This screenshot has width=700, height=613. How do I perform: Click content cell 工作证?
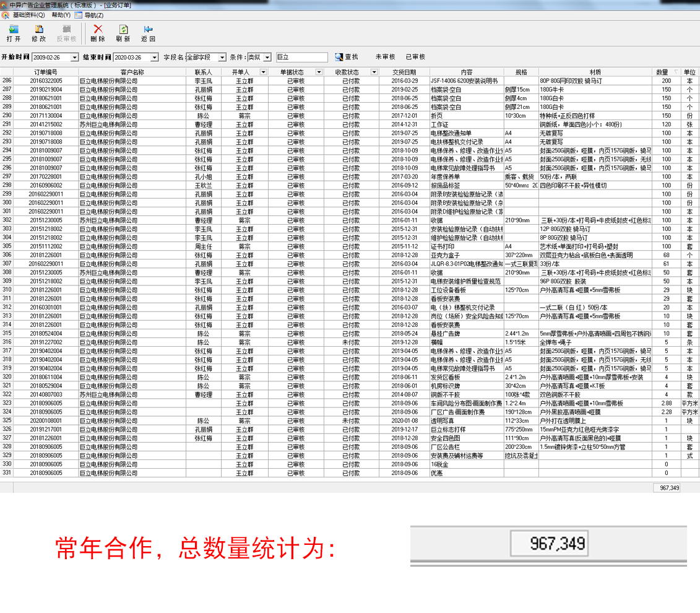[439, 124]
